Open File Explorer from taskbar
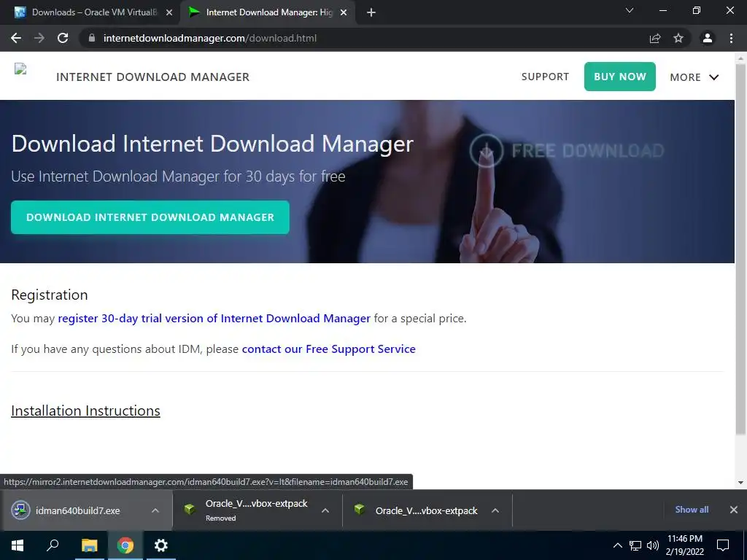The image size is (747, 560). [89, 545]
